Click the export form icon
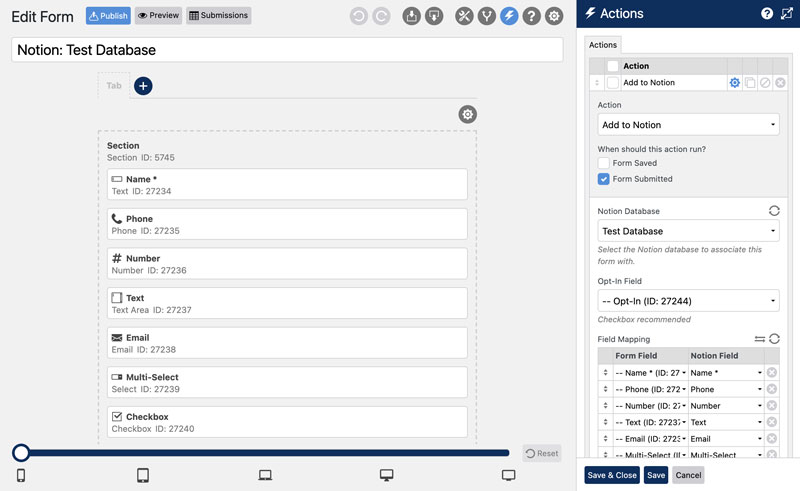 point(434,16)
